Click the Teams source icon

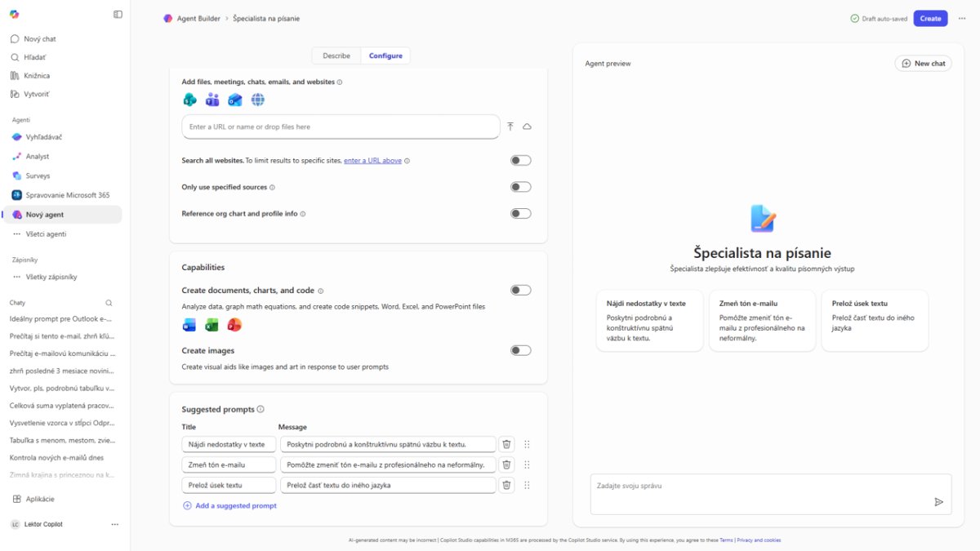click(x=212, y=100)
